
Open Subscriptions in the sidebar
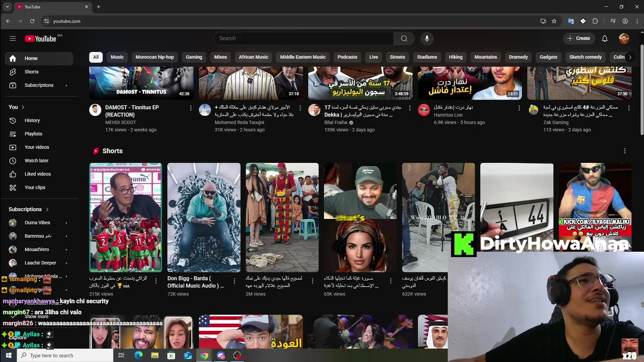pos(39,85)
